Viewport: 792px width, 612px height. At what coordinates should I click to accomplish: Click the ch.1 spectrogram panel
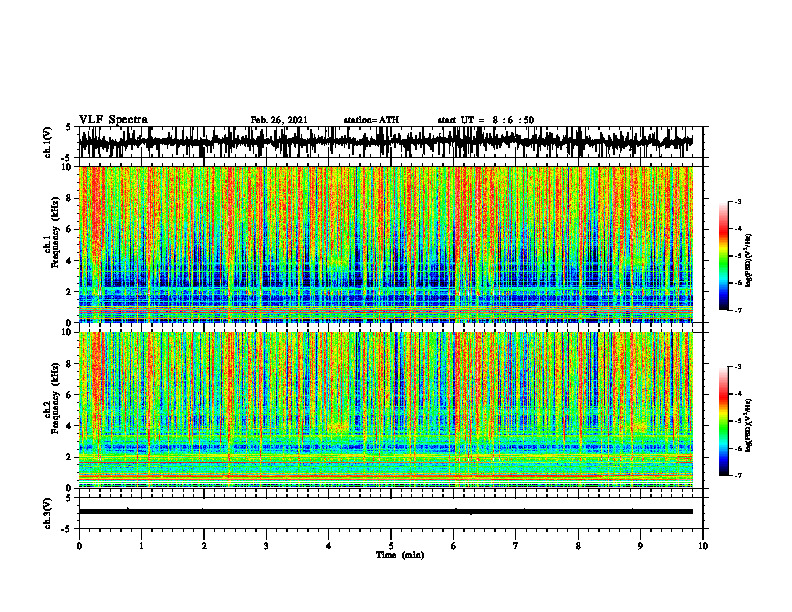tap(386, 244)
